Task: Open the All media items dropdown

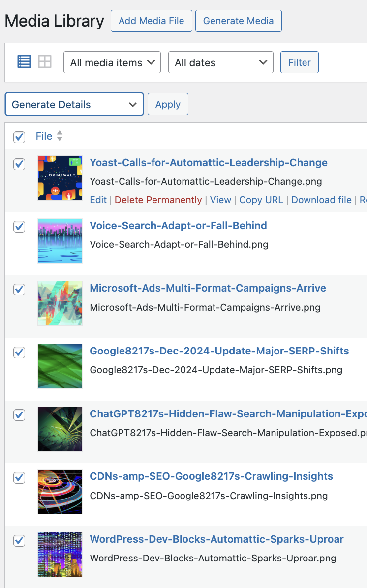Action: pyautogui.click(x=112, y=62)
